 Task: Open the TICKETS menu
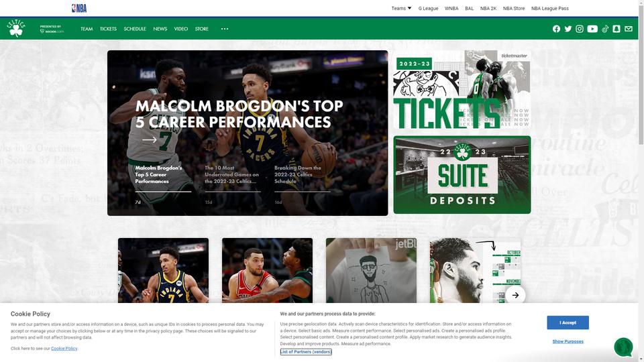click(108, 29)
